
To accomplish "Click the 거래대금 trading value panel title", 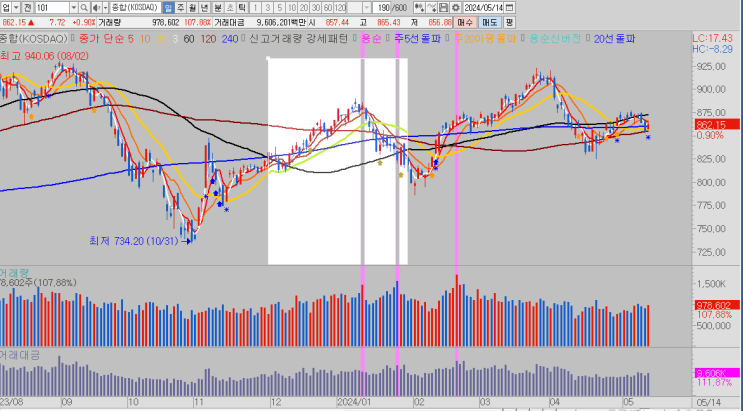I will 20,355.
